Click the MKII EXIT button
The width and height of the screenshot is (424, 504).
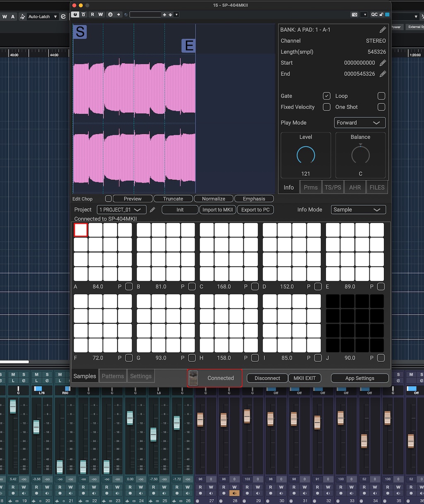(304, 378)
